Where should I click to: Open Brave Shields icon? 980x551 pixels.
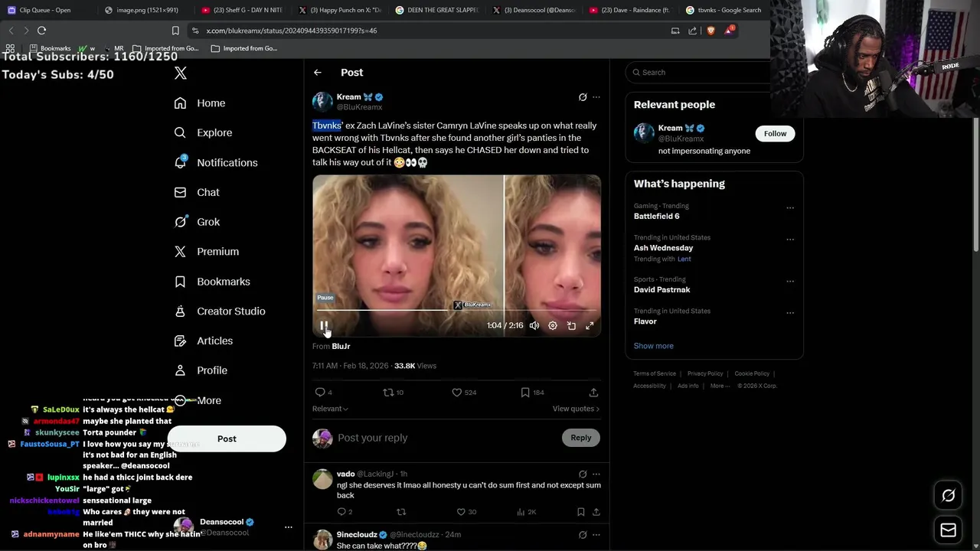pos(712,31)
